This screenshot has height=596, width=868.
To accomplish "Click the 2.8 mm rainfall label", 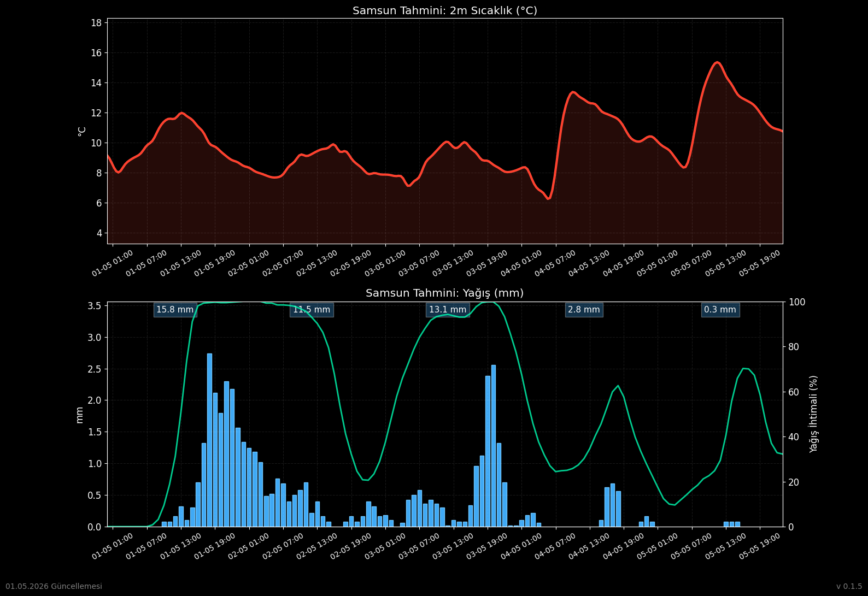I will (584, 310).
